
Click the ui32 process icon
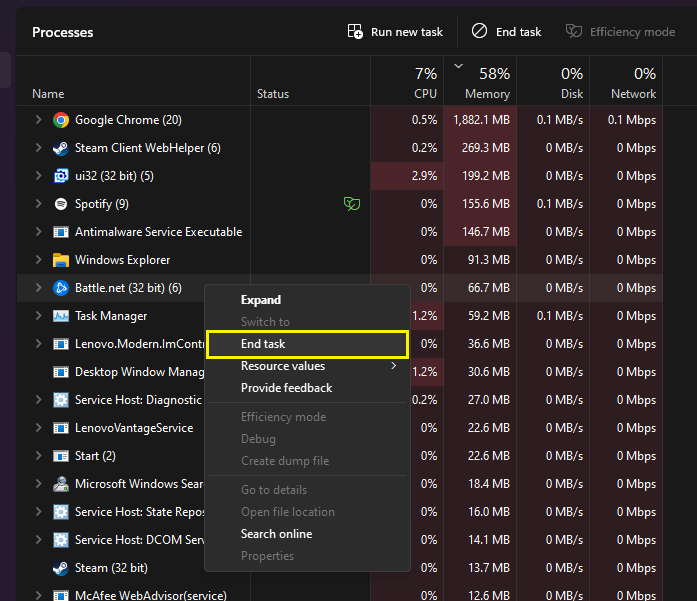61,176
